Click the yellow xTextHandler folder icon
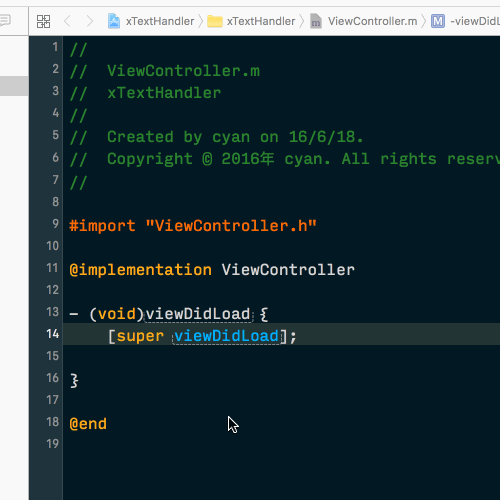Screen dimensions: 500x500 pyautogui.click(x=215, y=21)
